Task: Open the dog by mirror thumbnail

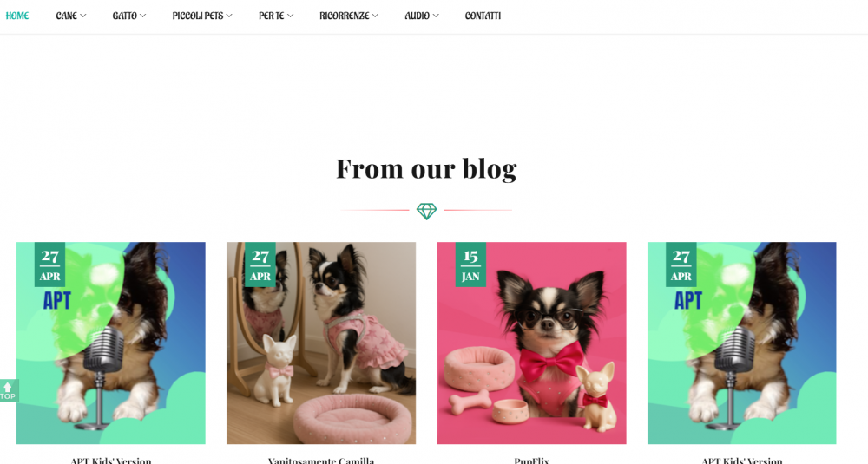Action: click(x=321, y=343)
